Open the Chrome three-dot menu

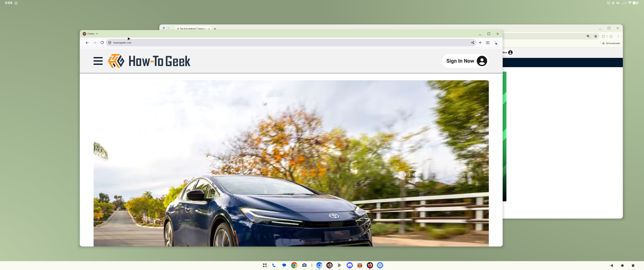(x=618, y=36)
